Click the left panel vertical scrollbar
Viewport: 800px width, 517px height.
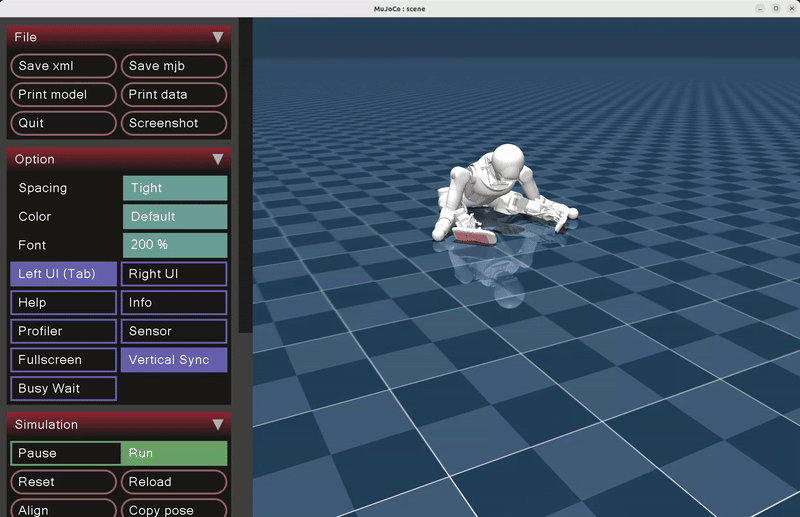click(x=245, y=180)
